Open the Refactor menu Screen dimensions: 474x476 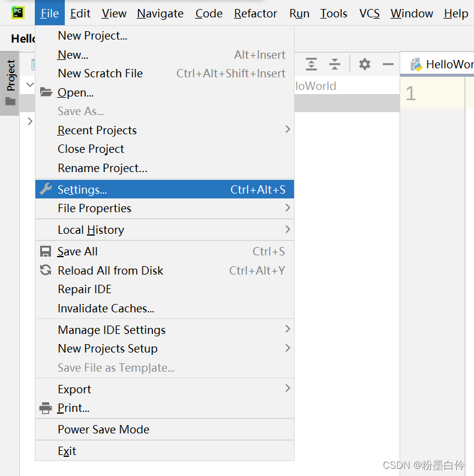click(x=255, y=13)
